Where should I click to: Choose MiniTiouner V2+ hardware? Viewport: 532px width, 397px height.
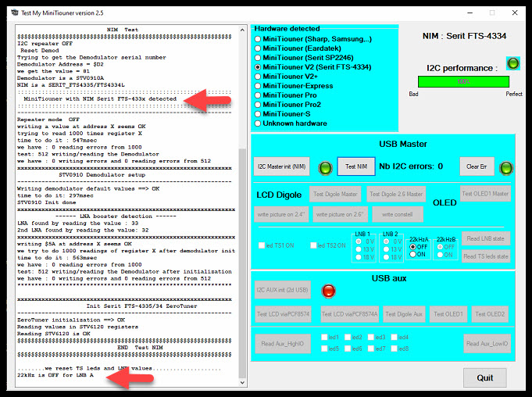[x=258, y=77]
